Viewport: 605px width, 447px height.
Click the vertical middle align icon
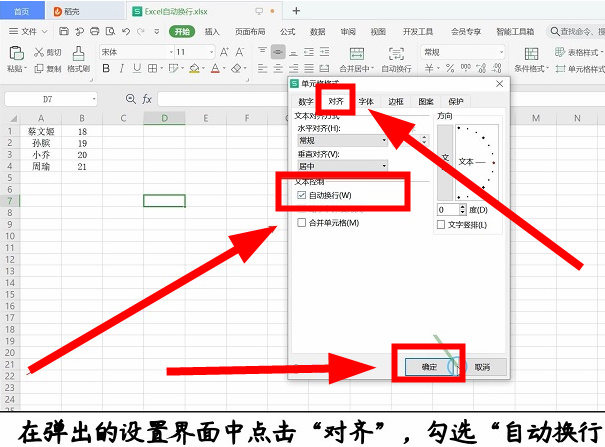pos(278,52)
